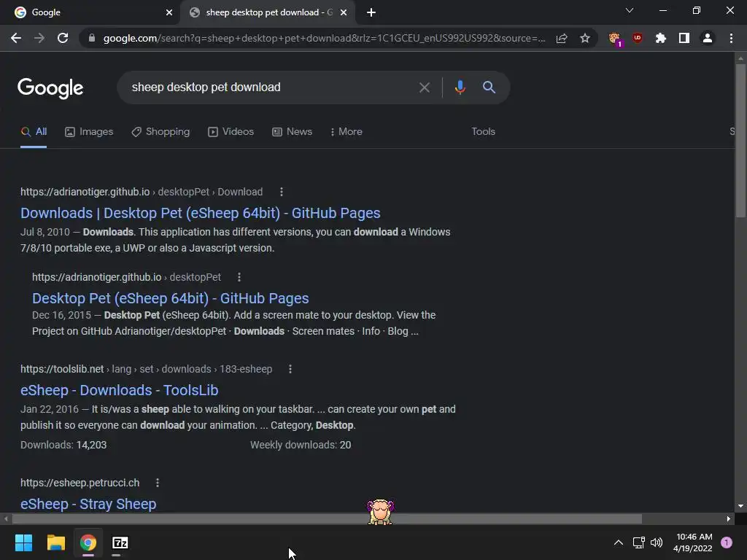
Task: Click the scroll down arrow
Action: (x=740, y=506)
